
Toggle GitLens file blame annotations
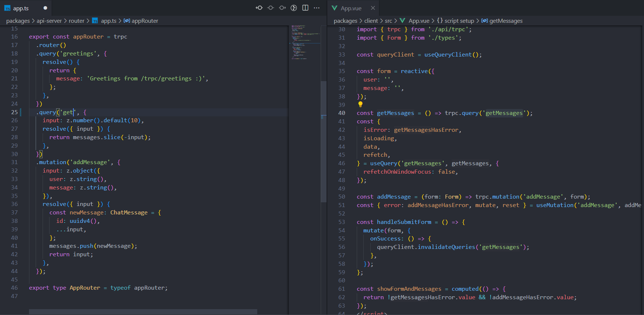click(294, 8)
